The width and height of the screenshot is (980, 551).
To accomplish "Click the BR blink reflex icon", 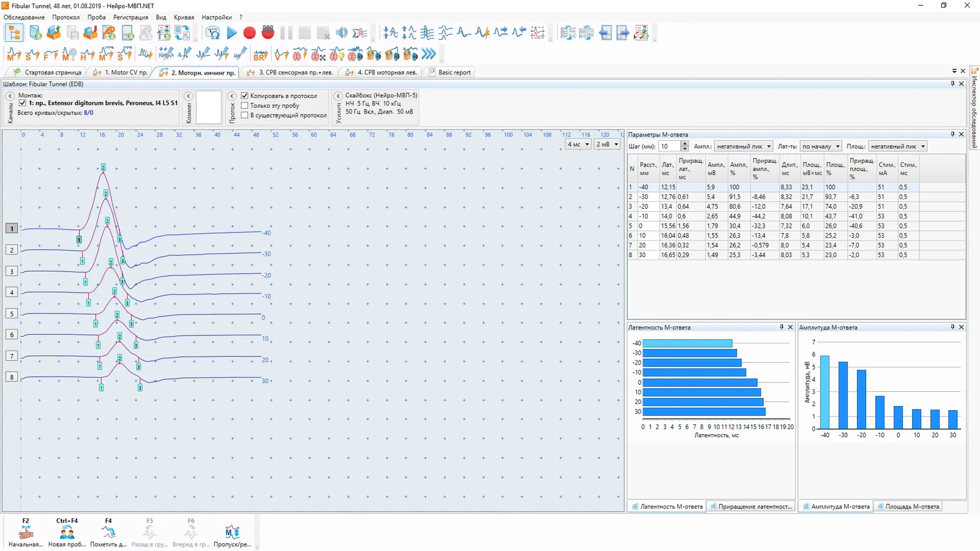I will click(x=260, y=54).
